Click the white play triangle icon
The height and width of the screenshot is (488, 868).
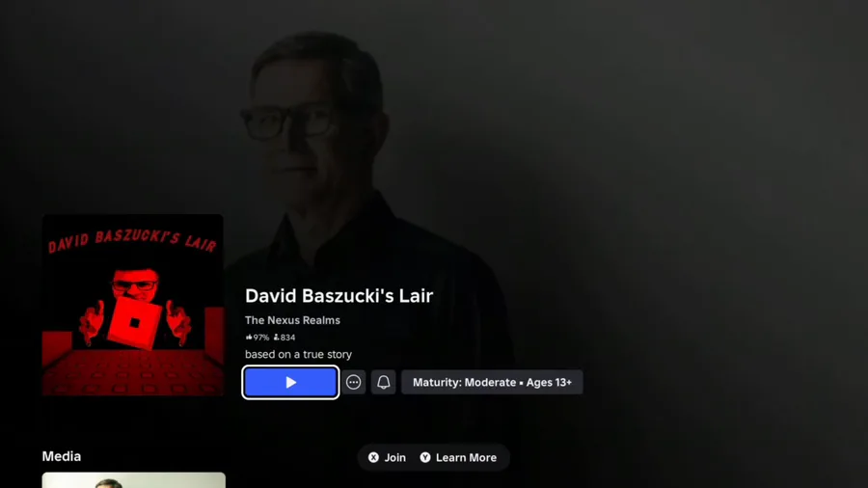coord(290,382)
